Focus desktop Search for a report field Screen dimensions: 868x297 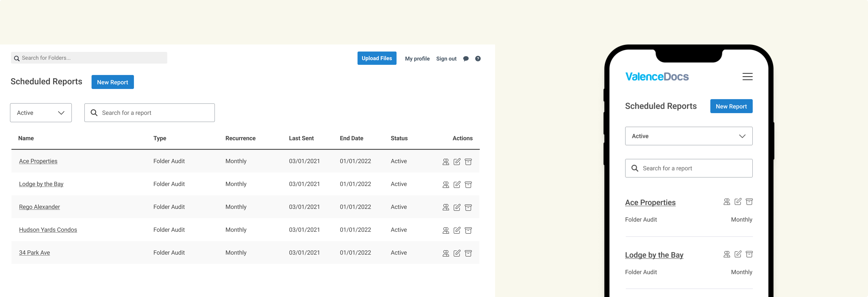point(150,113)
